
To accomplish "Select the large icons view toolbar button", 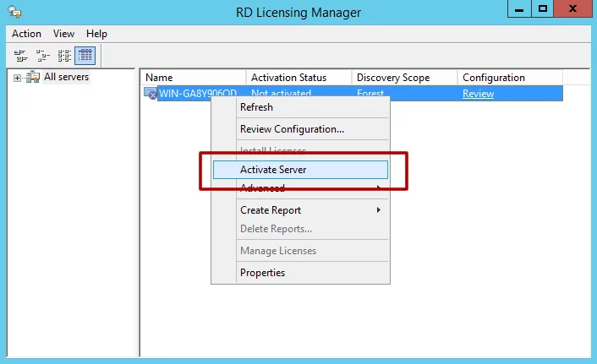I will tap(21, 56).
